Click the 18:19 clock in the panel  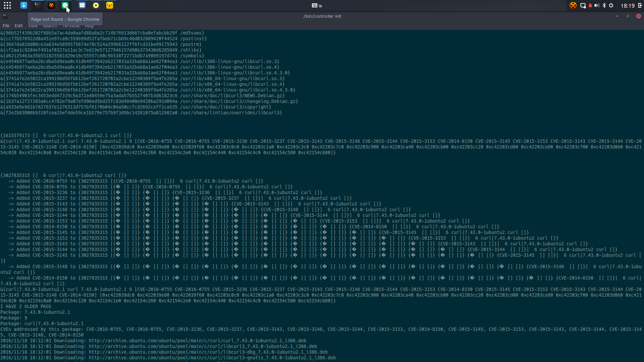click(x=628, y=6)
